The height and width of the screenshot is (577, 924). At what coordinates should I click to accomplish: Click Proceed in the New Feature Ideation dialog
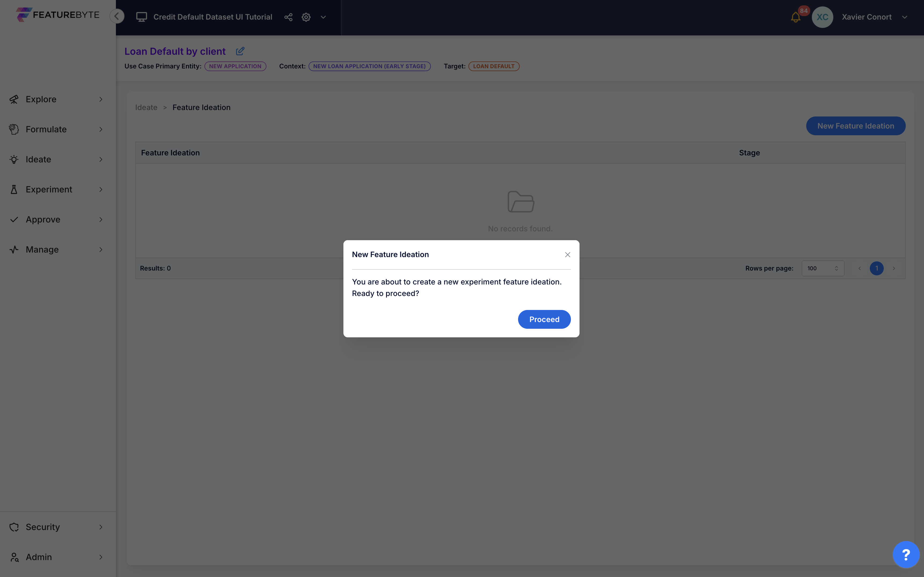[544, 319]
